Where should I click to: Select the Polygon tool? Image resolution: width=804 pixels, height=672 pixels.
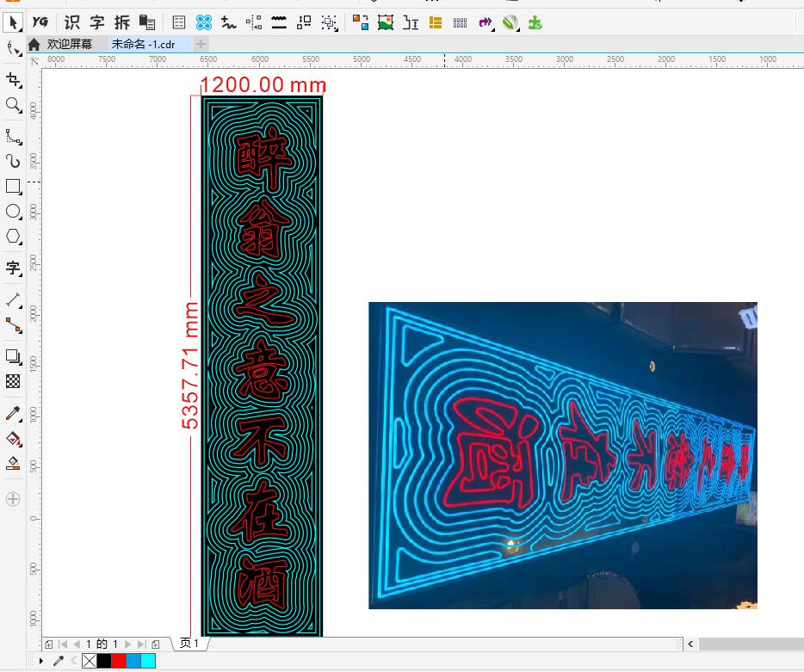[x=13, y=237]
